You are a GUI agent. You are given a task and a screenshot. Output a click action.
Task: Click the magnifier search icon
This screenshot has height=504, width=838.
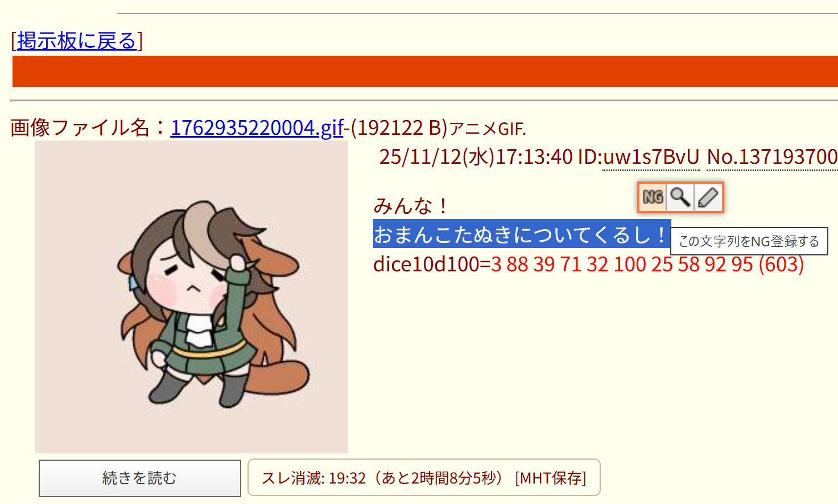680,197
